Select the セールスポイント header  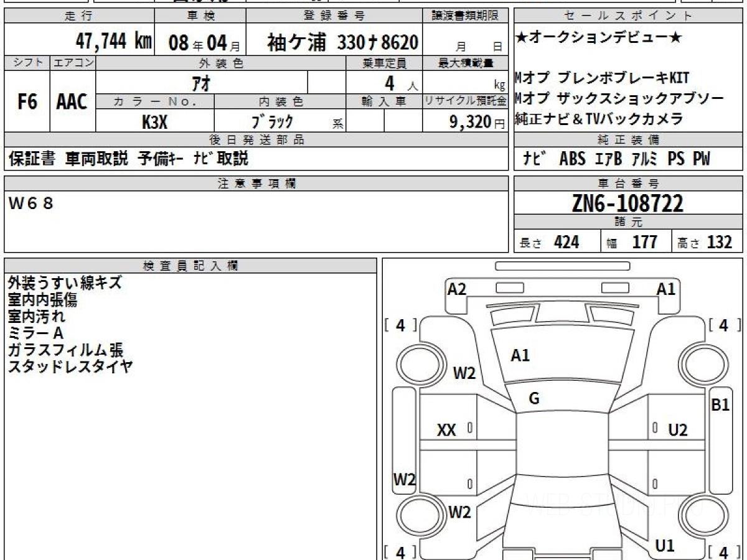(629, 16)
